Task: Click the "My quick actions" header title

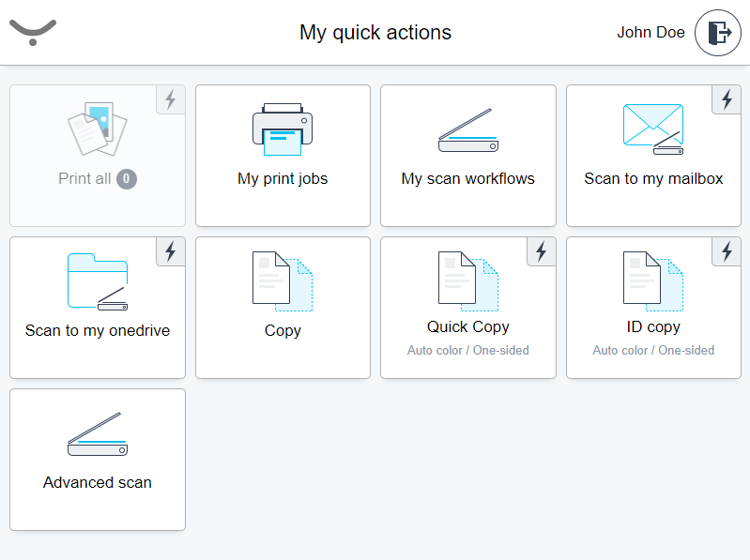Action: coord(375,33)
